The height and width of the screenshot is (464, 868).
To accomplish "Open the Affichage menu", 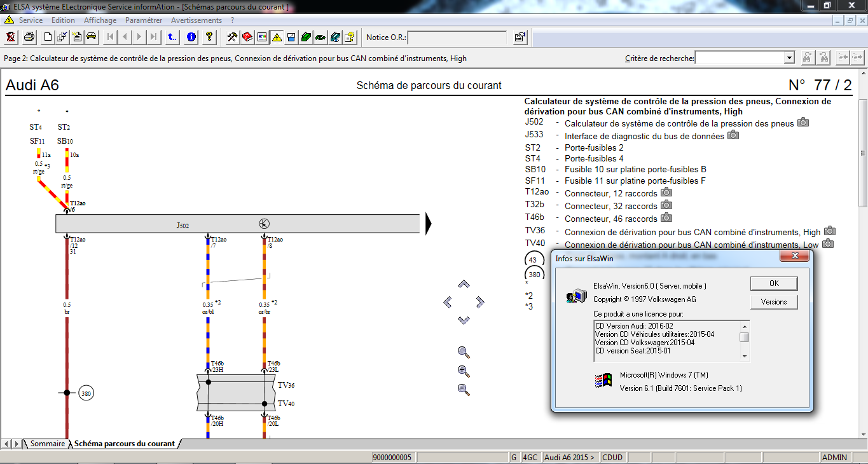I will click(x=100, y=20).
